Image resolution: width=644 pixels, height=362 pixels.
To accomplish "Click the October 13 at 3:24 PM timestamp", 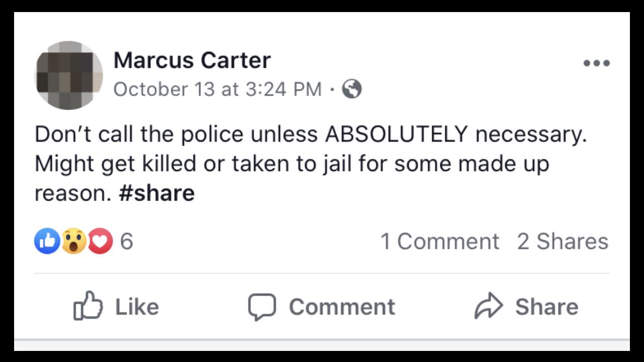I will 217,89.
